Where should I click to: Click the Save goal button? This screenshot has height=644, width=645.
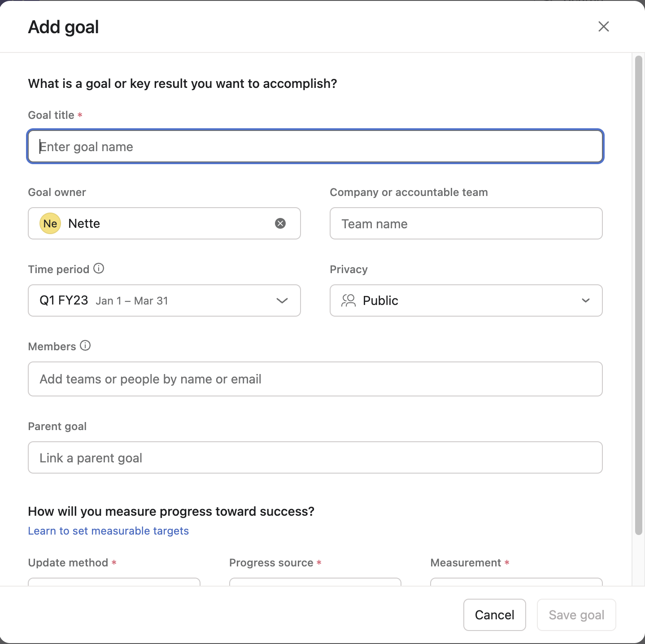576,615
